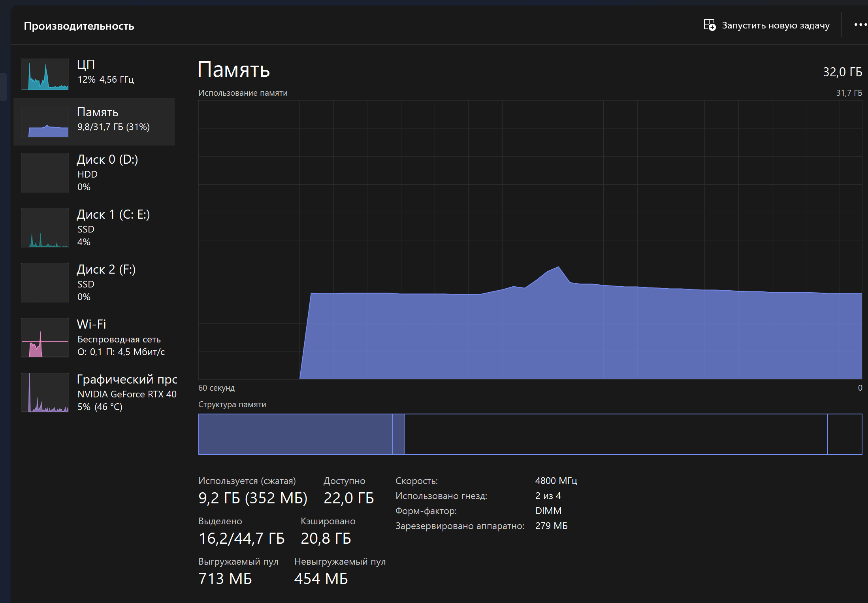868x603 pixels.
Task: Open Диск 0 (D:) sidebar label
Action: point(107,159)
